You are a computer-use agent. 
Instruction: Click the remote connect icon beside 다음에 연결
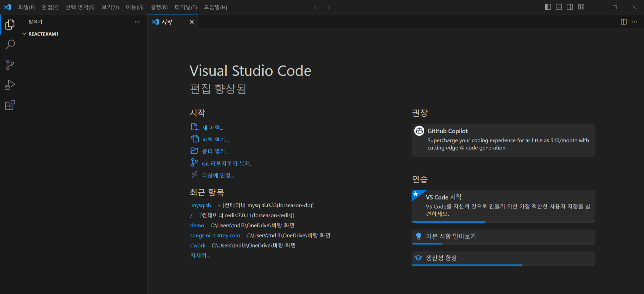pos(194,174)
